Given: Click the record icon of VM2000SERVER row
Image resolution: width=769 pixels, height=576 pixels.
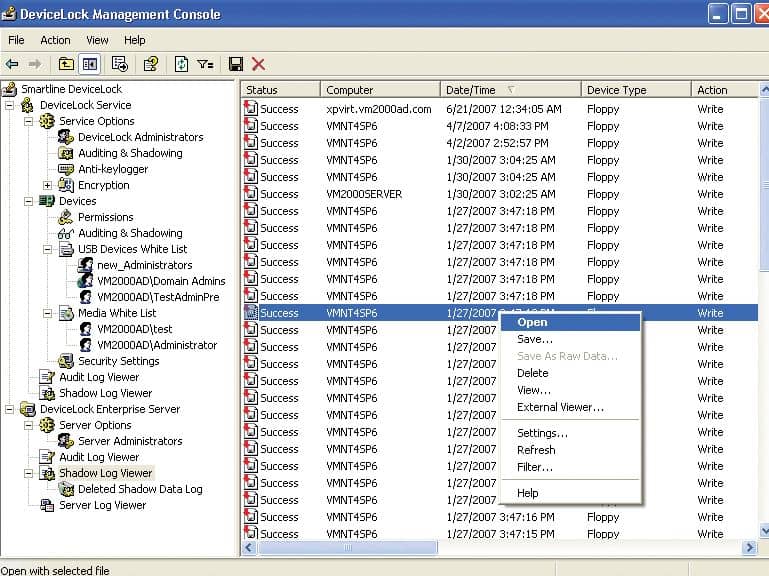Looking at the screenshot, I should (x=251, y=193).
